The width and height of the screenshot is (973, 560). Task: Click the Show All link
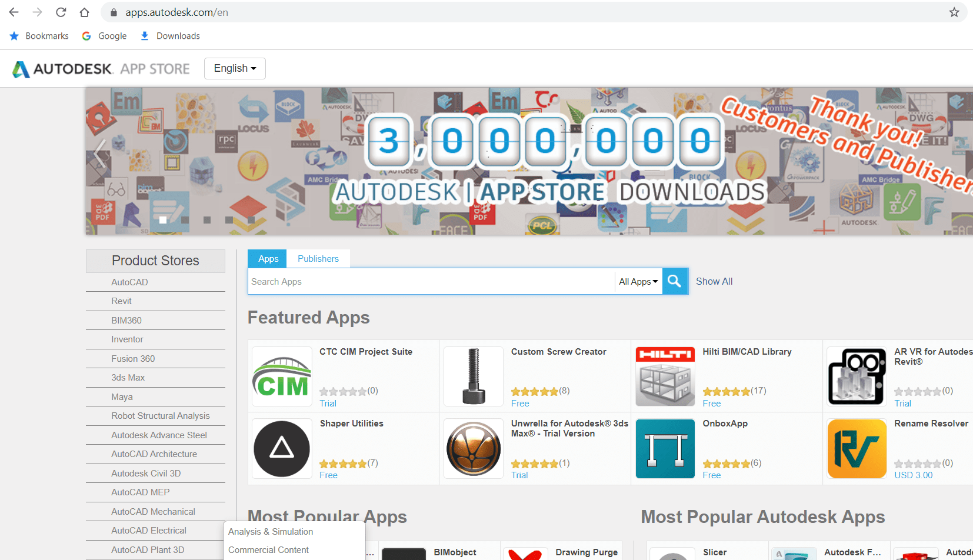pyautogui.click(x=714, y=281)
